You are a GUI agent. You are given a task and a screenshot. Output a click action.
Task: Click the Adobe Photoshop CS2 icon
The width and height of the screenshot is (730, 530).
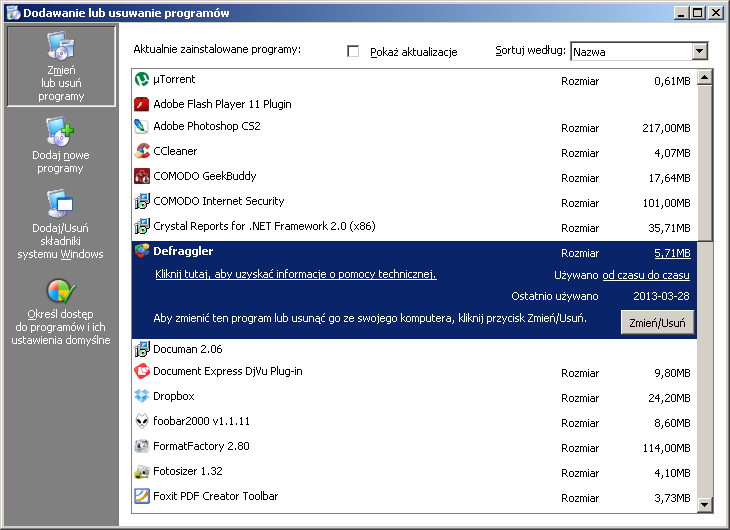(142, 126)
